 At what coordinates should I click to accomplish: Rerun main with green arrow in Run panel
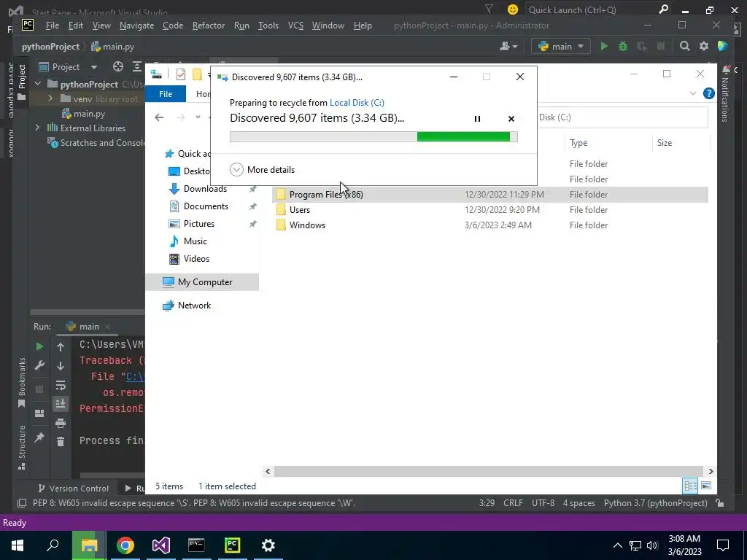coord(39,346)
